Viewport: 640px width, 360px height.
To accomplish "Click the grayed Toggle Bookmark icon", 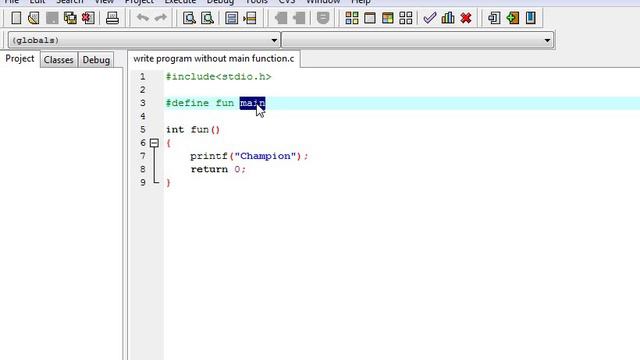I will (323, 18).
